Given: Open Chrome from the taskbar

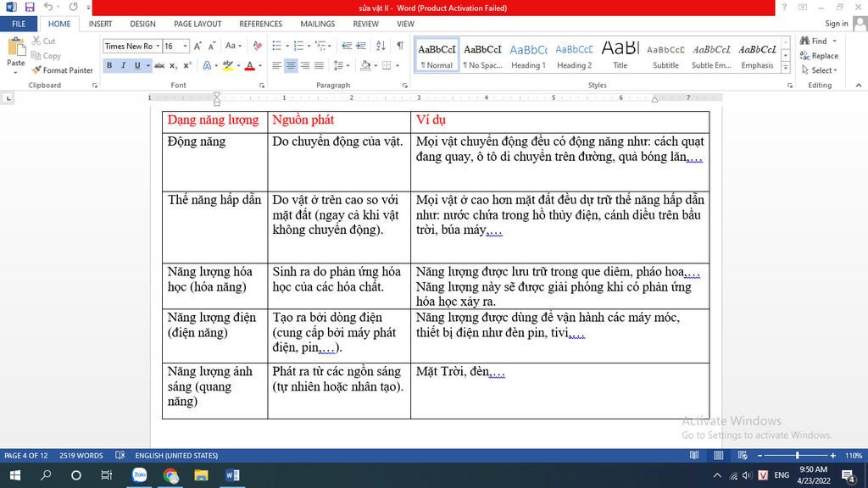Looking at the screenshot, I should pos(170,475).
